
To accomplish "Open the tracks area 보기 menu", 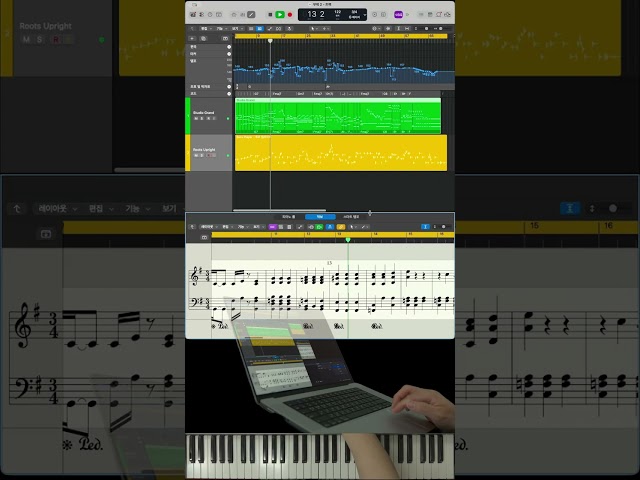I will 238,29.
